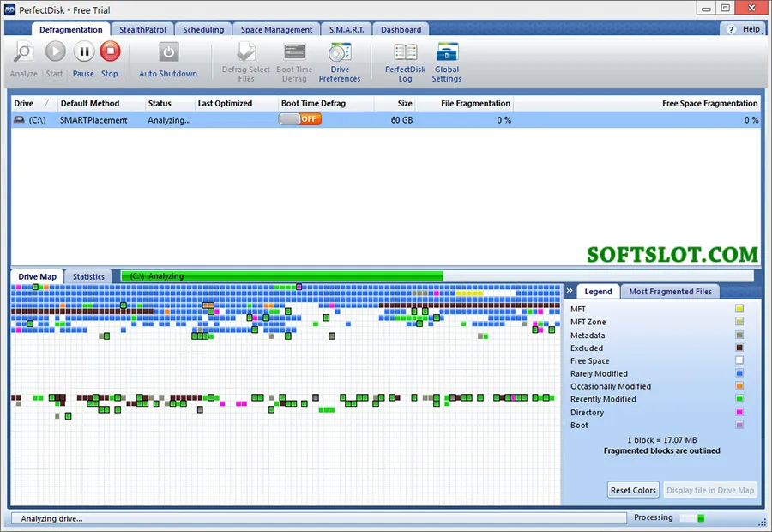The height and width of the screenshot is (532, 772).
Task: Open the S.M.A.R.T. tab
Action: pos(347,29)
